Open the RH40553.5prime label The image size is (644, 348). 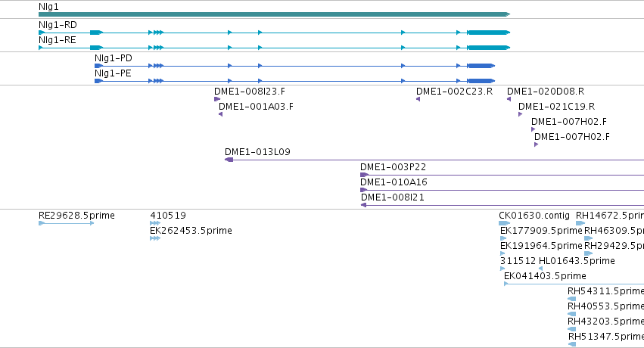click(x=606, y=306)
